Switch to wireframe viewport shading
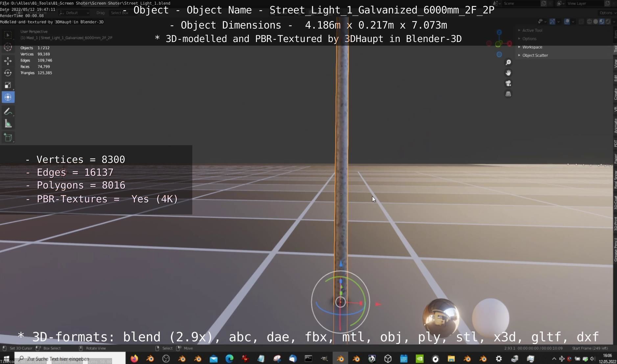This screenshot has height=364, width=617. pyautogui.click(x=589, y=22)
